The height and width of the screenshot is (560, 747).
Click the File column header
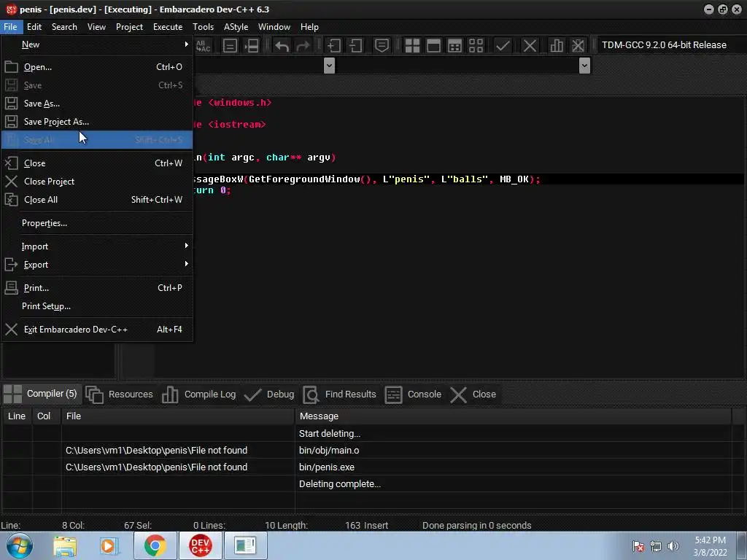coord(178,416)
